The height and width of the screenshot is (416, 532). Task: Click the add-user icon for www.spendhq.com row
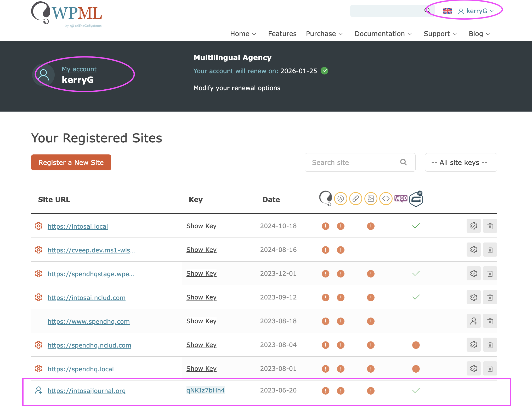[473, 321]
